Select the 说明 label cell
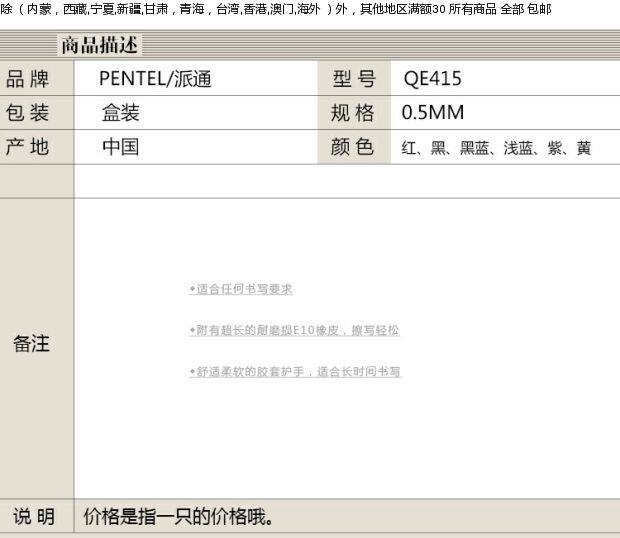The height and width of the screenshot is (538, 620). point(37,516)
